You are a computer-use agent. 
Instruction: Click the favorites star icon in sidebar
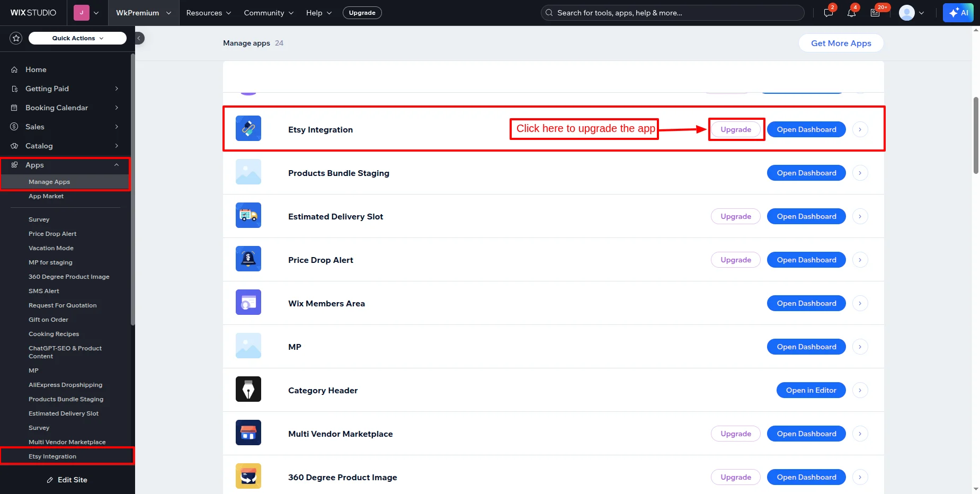(16, 38)
